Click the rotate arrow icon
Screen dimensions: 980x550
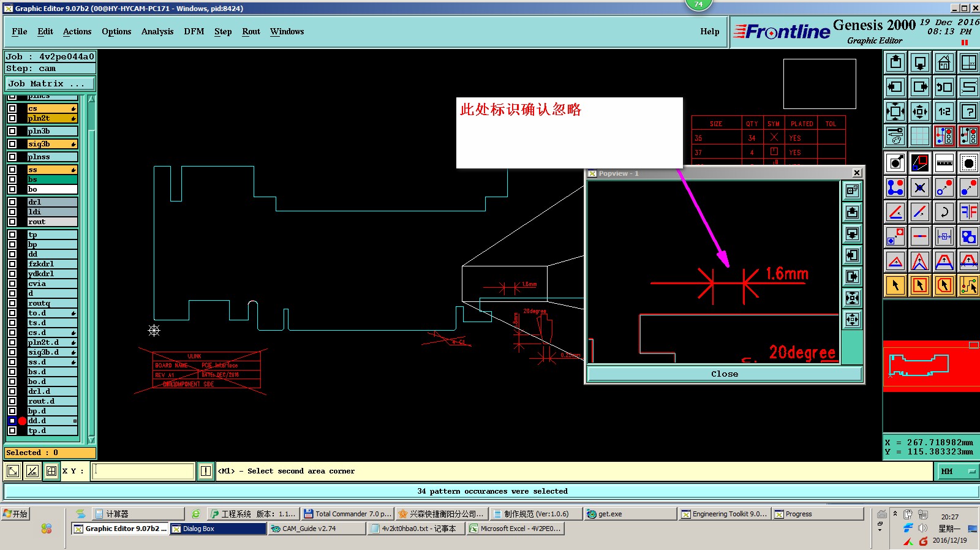944,212
